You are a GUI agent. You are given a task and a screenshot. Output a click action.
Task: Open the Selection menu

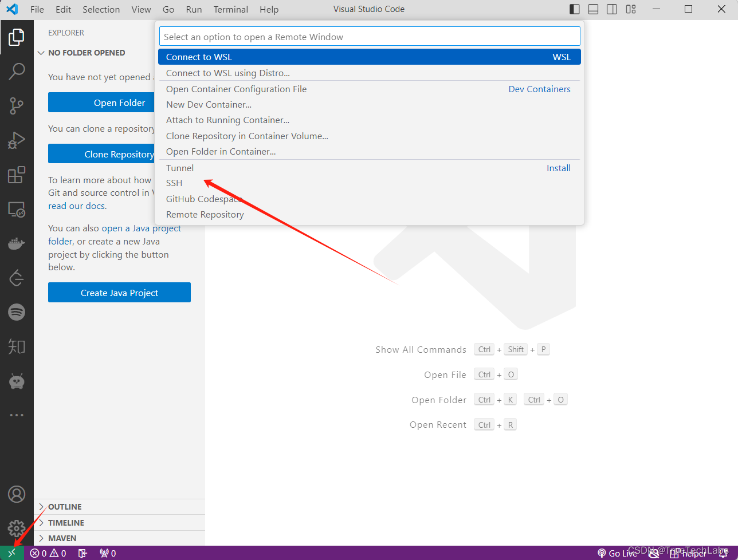[101, 9]
